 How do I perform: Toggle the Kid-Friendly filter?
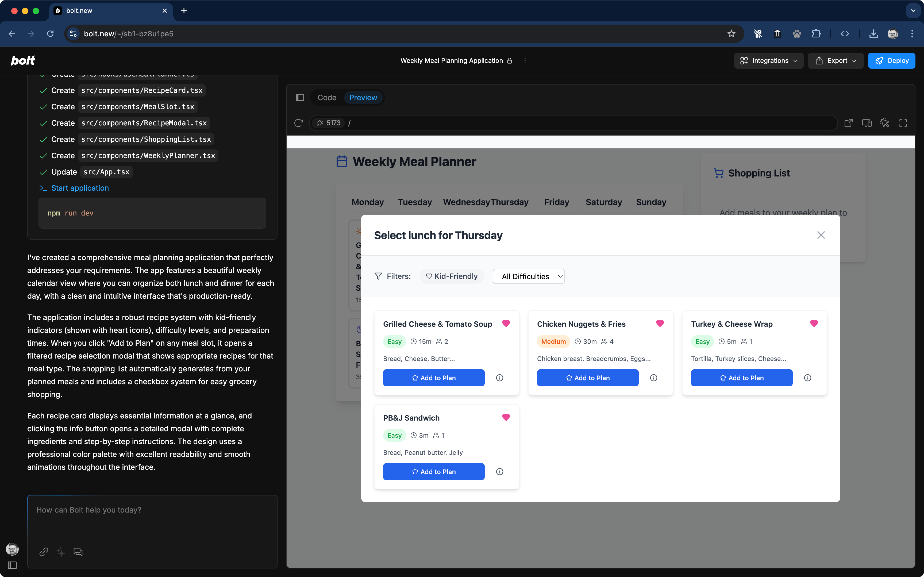(x=452, y=276)
